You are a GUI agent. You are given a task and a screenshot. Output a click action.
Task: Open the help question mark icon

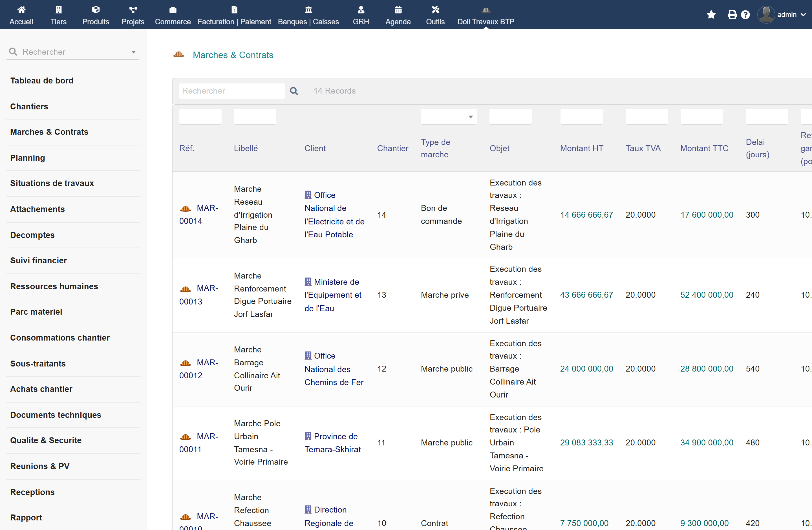pos(745,15)
